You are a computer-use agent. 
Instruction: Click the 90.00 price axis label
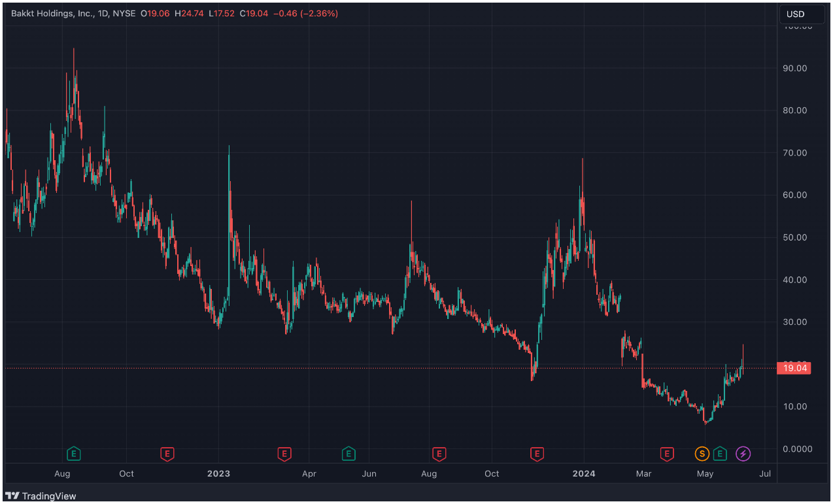(796, 68)
